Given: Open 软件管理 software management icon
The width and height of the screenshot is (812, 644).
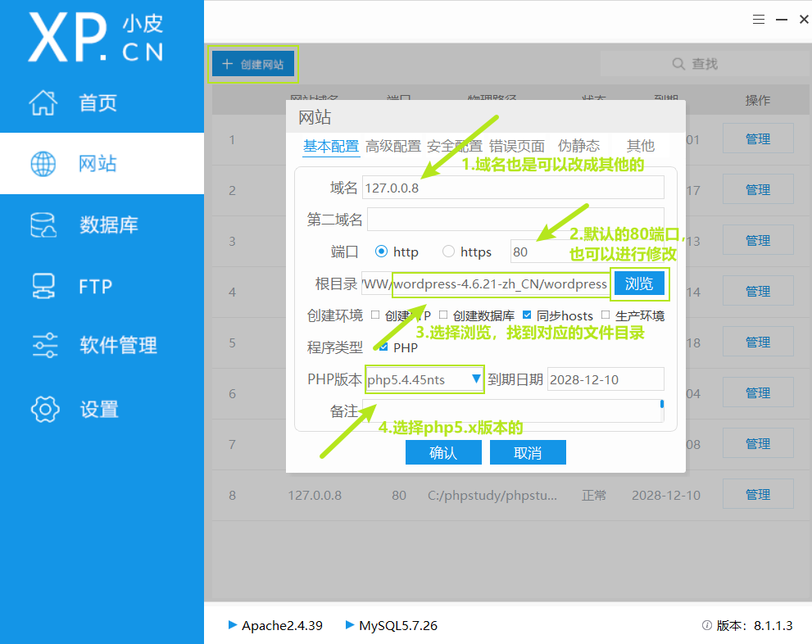Looking at the screenshot, I should [x=45, y=346].
